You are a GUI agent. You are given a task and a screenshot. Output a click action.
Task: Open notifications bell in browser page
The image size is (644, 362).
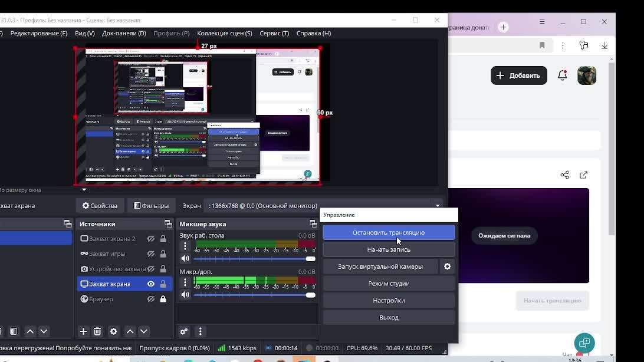(562, 75)
